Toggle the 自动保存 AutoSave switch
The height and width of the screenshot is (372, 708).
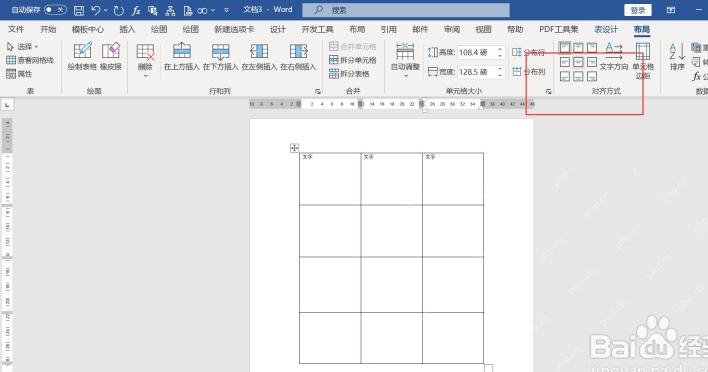[55, 9]
